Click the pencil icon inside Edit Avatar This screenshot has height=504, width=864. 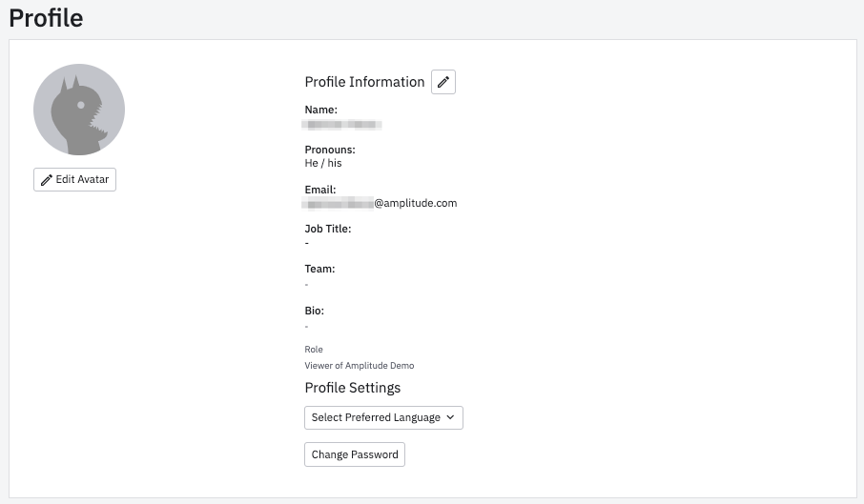click(47, 180)
